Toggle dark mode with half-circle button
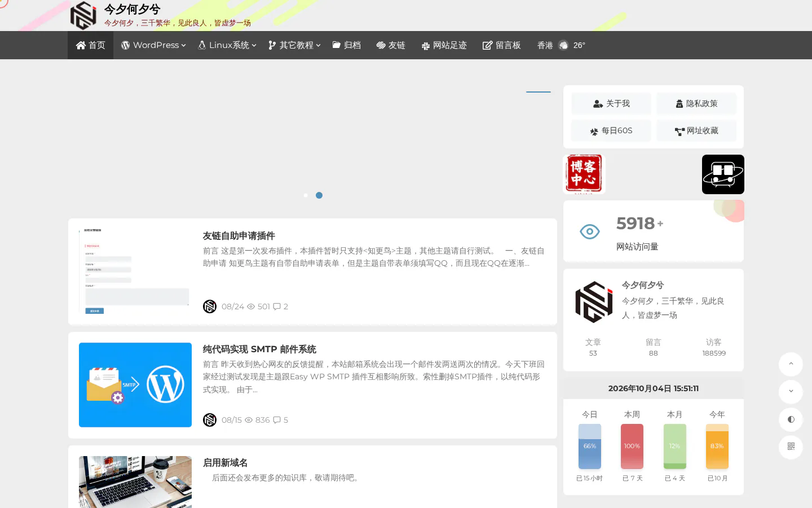Screen dimensions: 812x508 pyautogui.click(x=791, y=419)
